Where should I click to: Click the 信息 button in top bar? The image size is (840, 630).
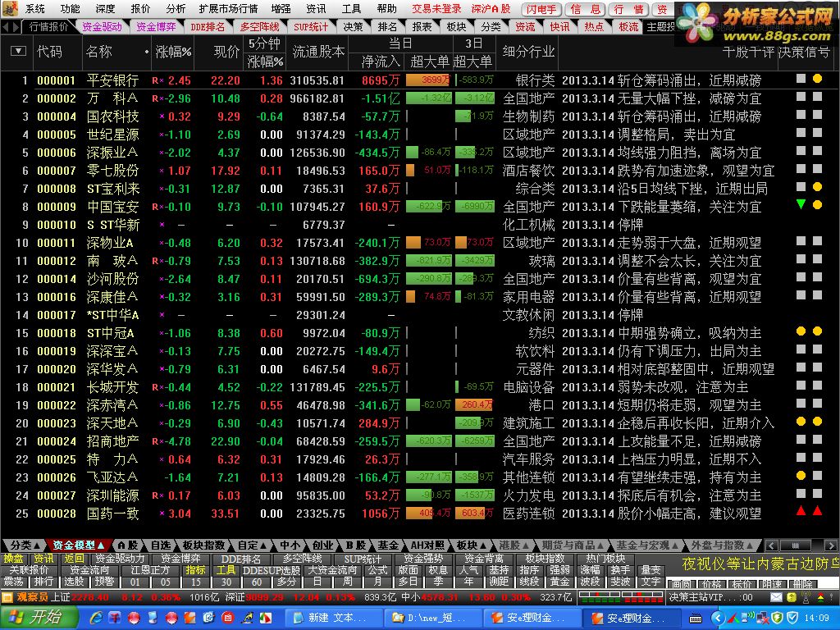tap(585, 9)
